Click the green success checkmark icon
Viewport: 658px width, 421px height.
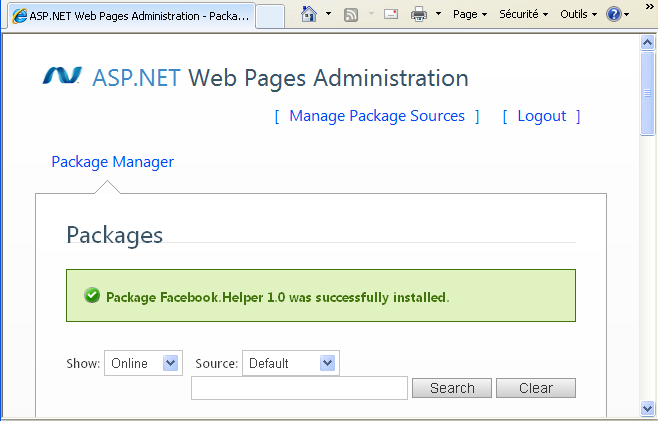coord(92,296)
